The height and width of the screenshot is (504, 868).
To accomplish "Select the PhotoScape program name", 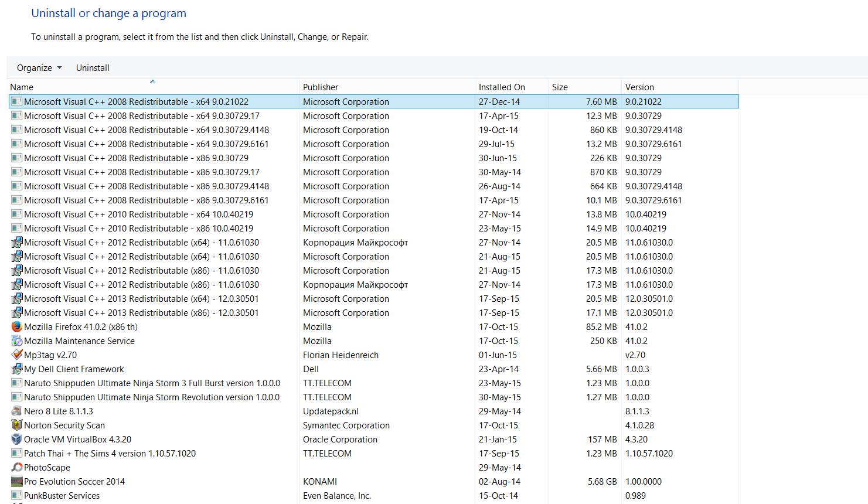I will [x=47, y=468].
